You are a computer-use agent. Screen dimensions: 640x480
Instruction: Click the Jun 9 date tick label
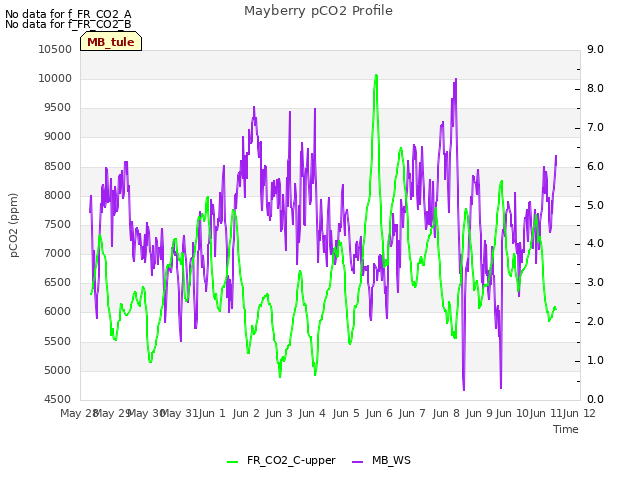(479, 413)
